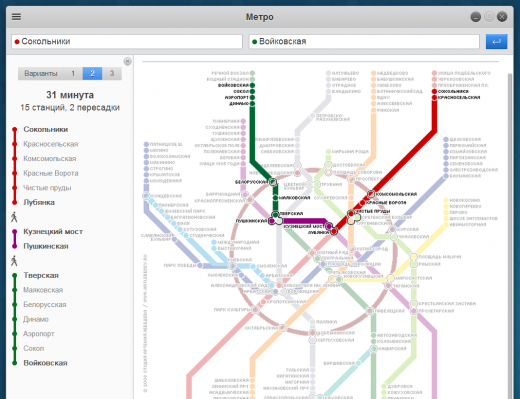Select Чистые пруды in the route list

click(47, 188)
